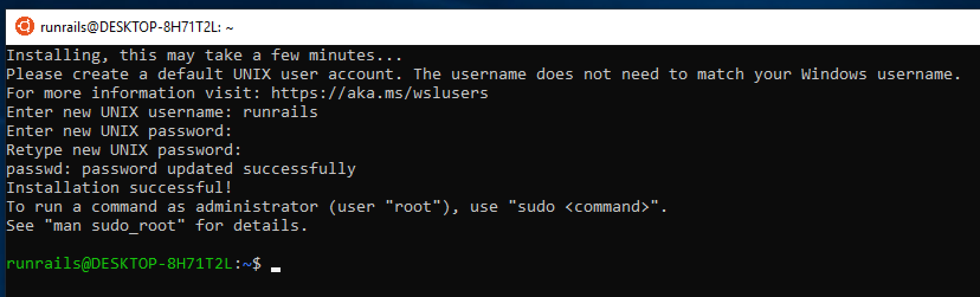Click the 'Enter new UNIX password:' line

point(120,131)
